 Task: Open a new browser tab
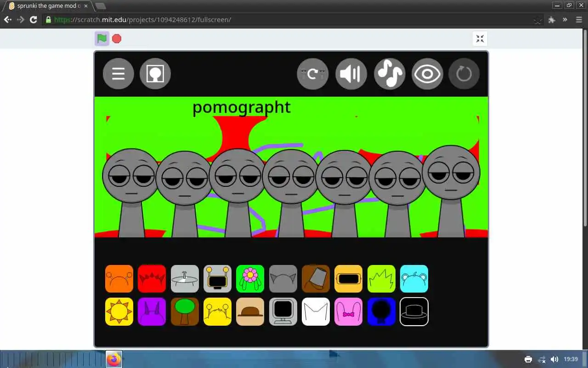click(x=100, y=6)
